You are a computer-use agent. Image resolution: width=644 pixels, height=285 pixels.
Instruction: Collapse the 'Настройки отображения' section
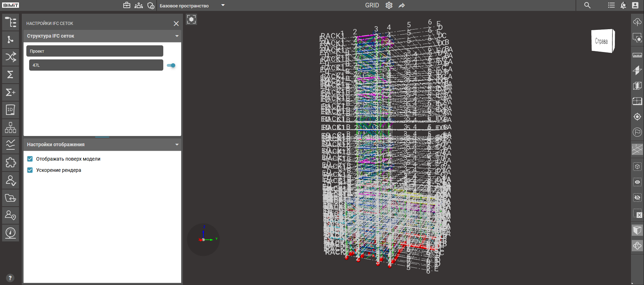point(177,144)
